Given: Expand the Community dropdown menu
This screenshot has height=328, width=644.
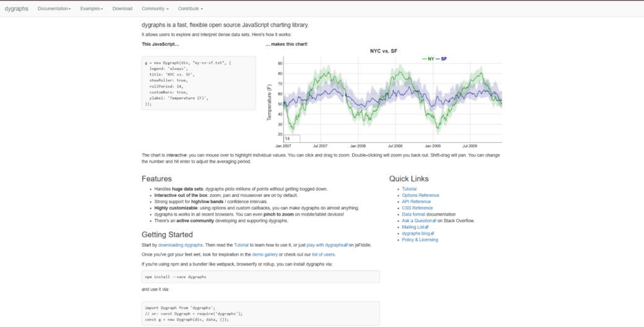Looking at the screenshot, I should coord(155,9).
